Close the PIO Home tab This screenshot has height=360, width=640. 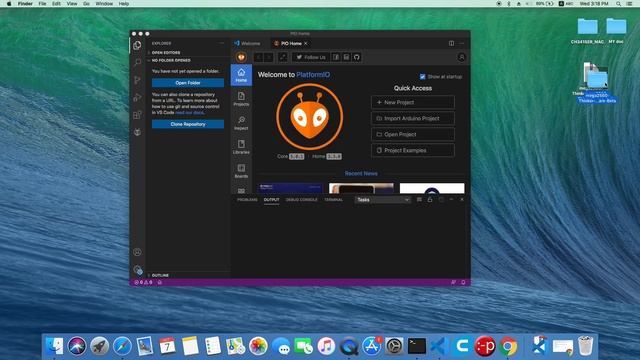pyautogui.click(x=306, y=43)
